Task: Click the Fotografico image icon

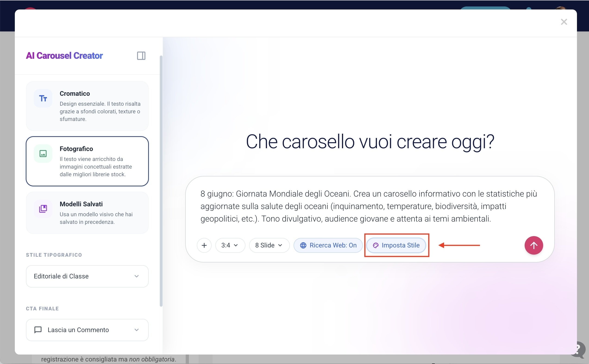Action: [43, 154]
